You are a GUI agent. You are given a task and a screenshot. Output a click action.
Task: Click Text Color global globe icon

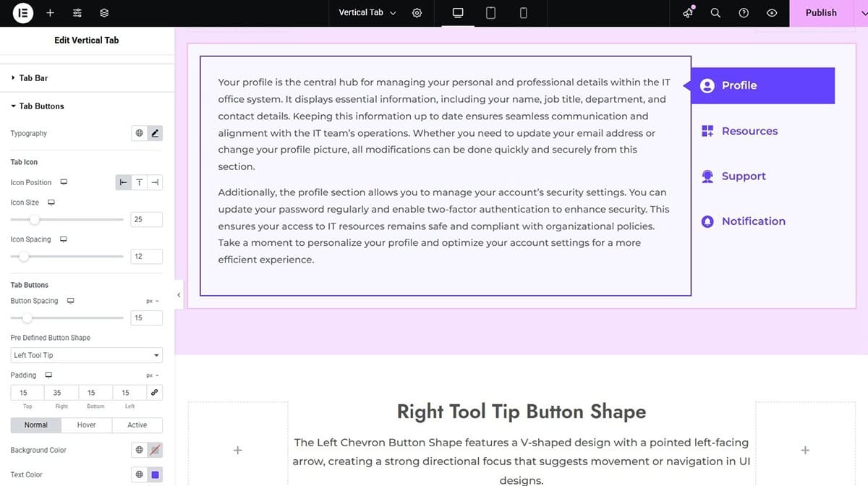[140, 474]
